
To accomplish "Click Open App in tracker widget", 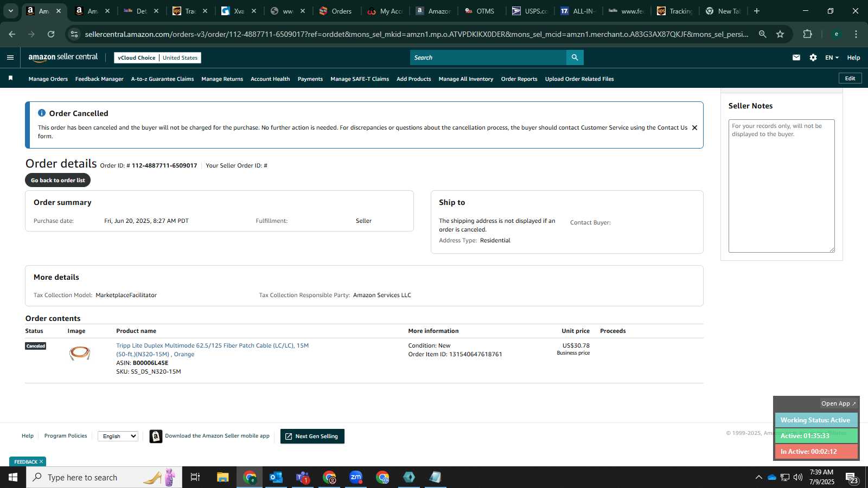I will point(838,403).
